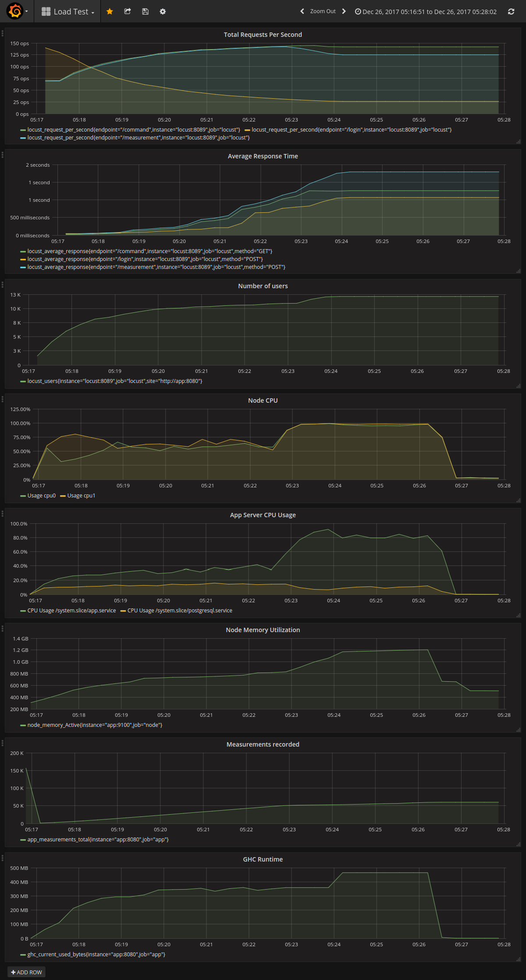The width and height of the screenshot is (526, 980).
Task: Toggle locust_users legend series
Action: pyautogui.click(x=115, y=381)
